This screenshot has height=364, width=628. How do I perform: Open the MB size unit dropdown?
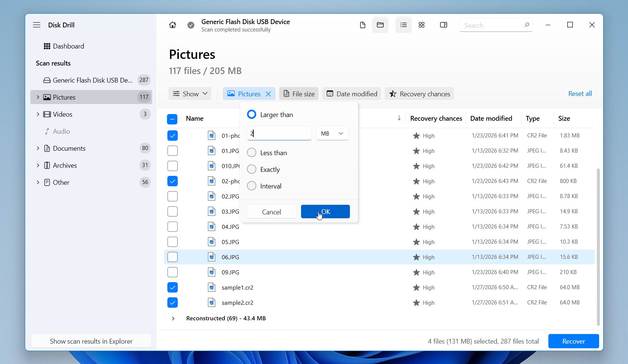[332, 134]
